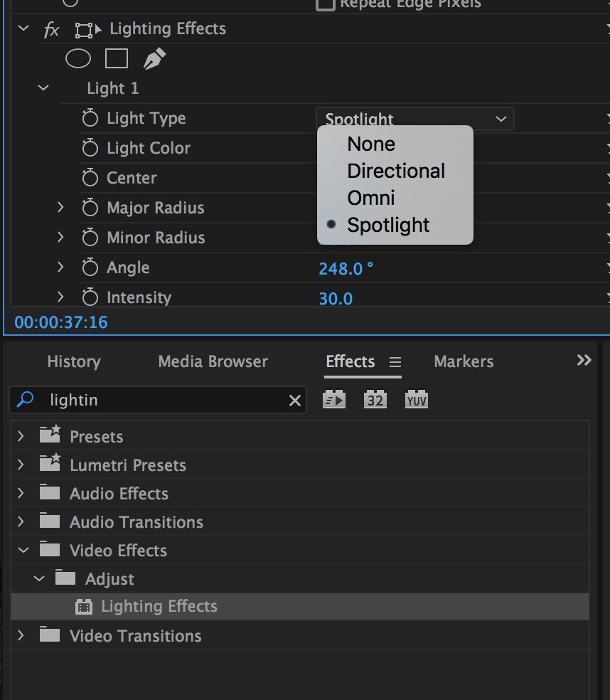This screenshot has height=700, width=610.
Task: Expand the Audio Effects folder
Action: point(21,493)
